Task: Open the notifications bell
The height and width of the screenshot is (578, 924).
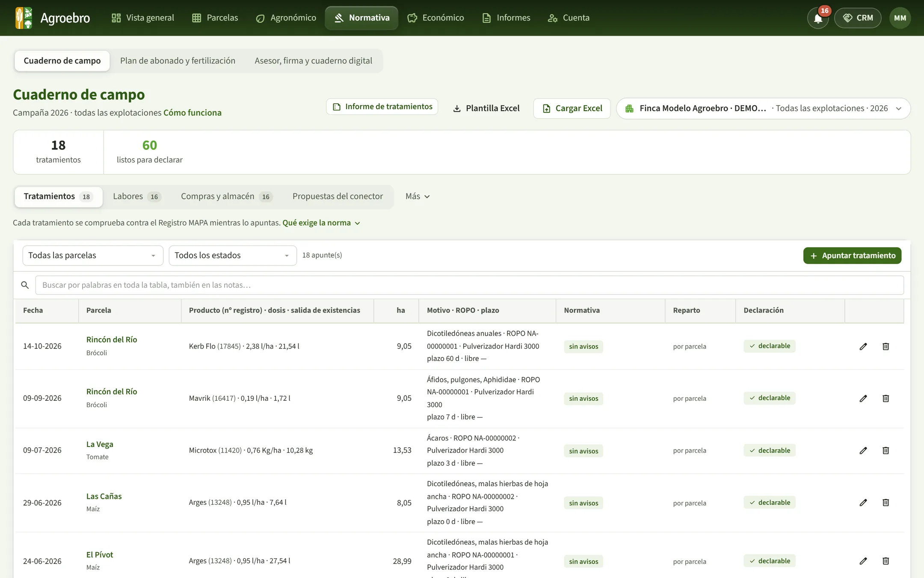Action: click(818, 18)
